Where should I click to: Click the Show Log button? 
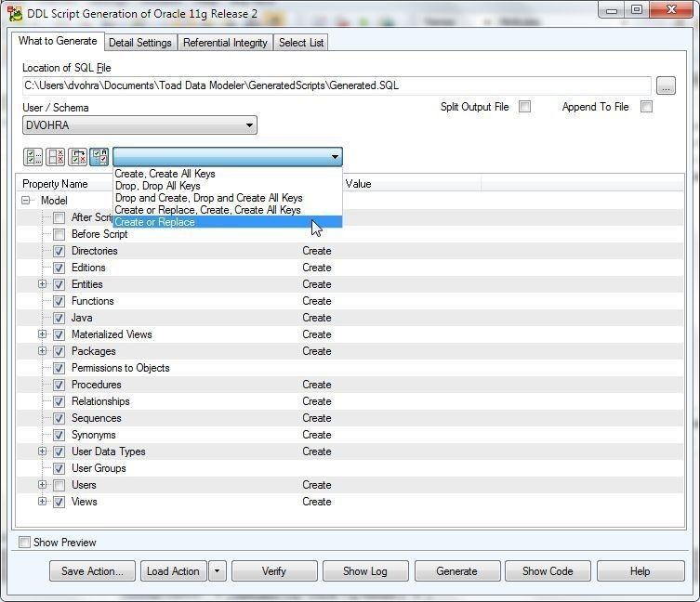pyautogui.click(x=365, y=571)
